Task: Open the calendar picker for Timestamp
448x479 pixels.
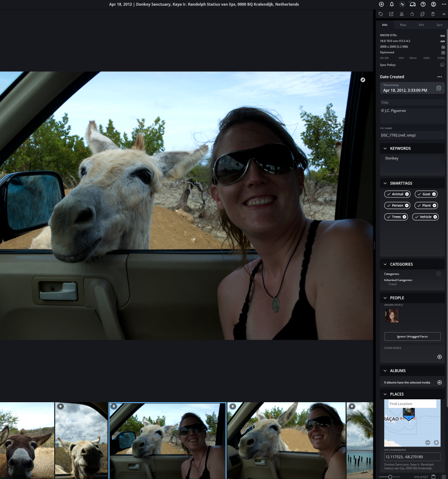Action: [x=439, y=88]
